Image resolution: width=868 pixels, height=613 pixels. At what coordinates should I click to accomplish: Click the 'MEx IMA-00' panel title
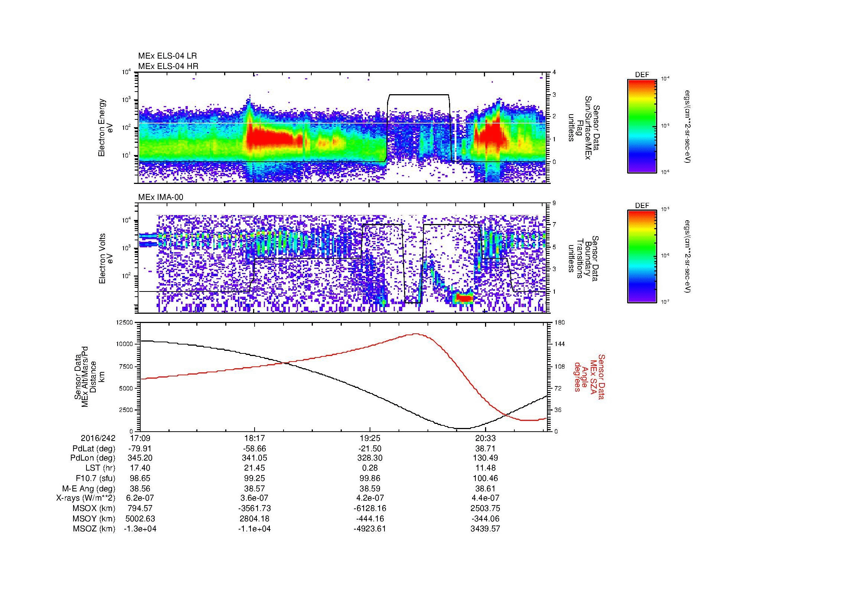(x=161, y=197)
